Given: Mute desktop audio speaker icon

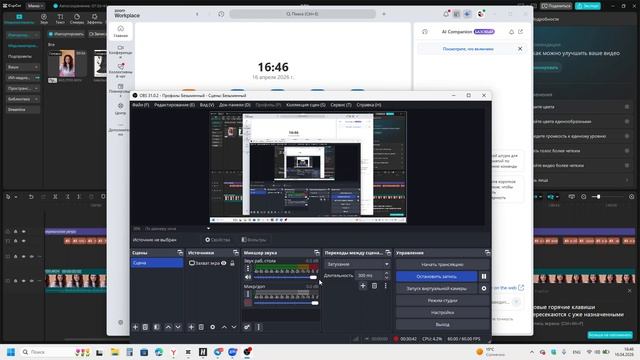Looking at the screenshot, I should click(x=248, y=277).
